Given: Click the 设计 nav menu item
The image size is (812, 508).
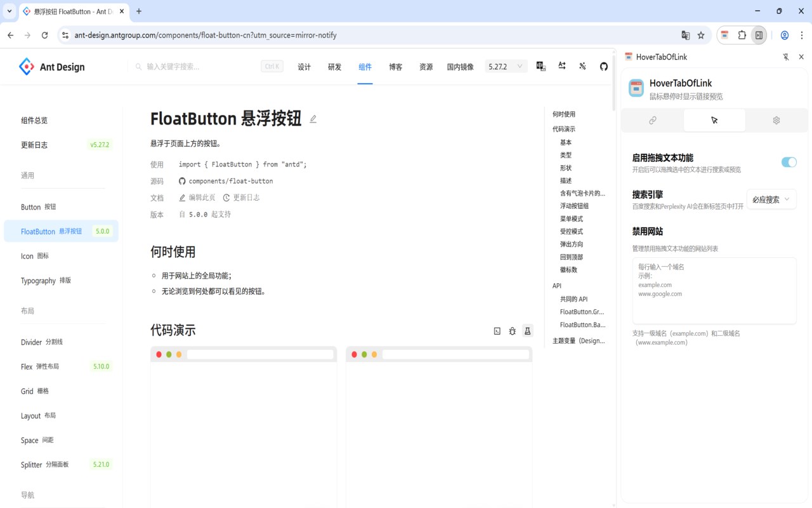Looking at the screenshot, I should pos(304,67).
